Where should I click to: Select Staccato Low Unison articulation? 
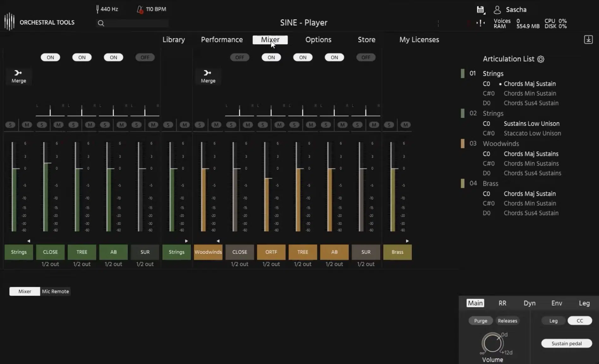click(x=532, y=133)
